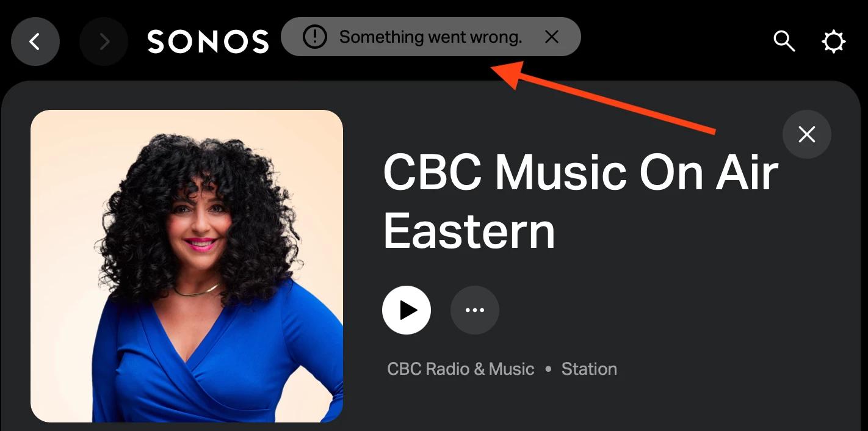Click the exclamation warning icon in the error toast

click(x=315, y=37)
